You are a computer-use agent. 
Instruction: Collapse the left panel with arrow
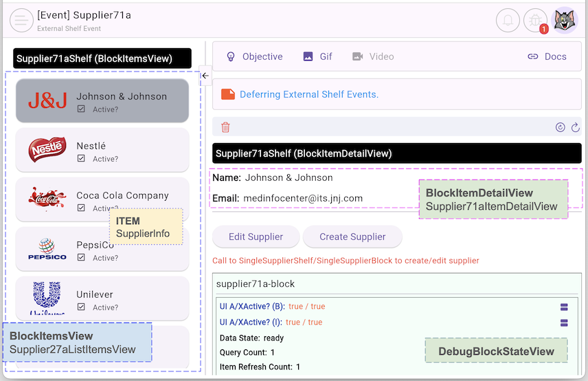(x=205, y=76)
